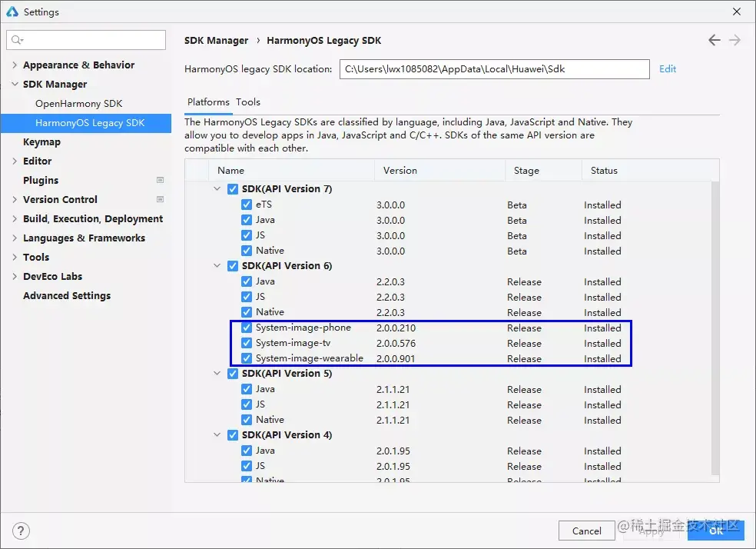Expand the Editor settings node
The width and height of the screenshot is (756, 549).
click(x=15, y=161)
